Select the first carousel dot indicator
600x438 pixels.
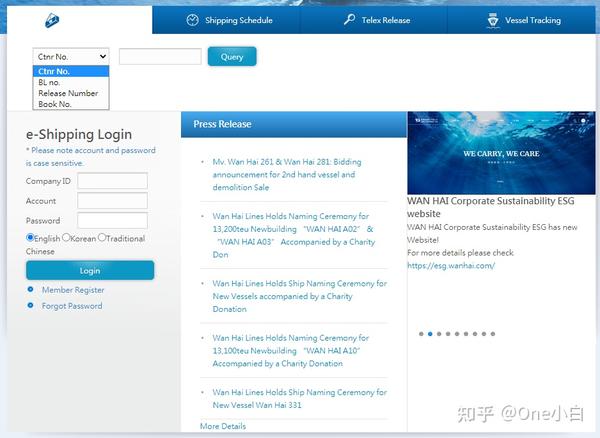[x=421, y=334]
